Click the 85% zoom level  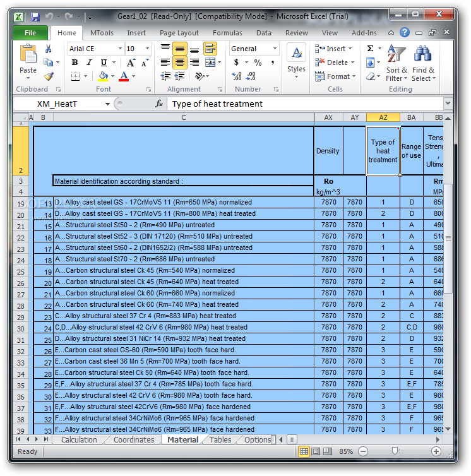point(345,451)
